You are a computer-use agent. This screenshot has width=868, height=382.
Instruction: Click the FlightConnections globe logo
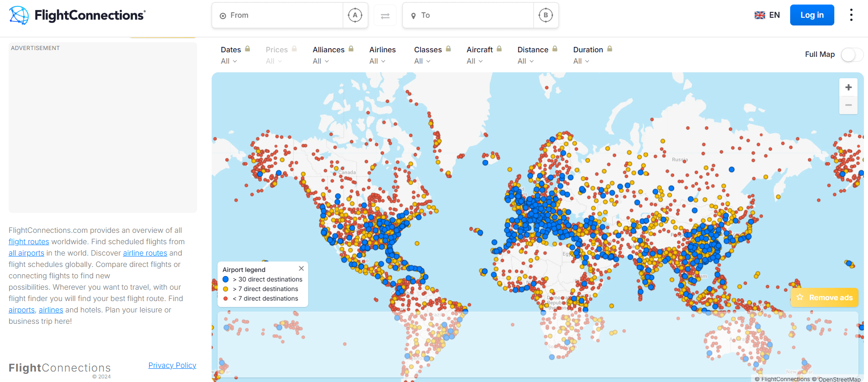point(19,15)
